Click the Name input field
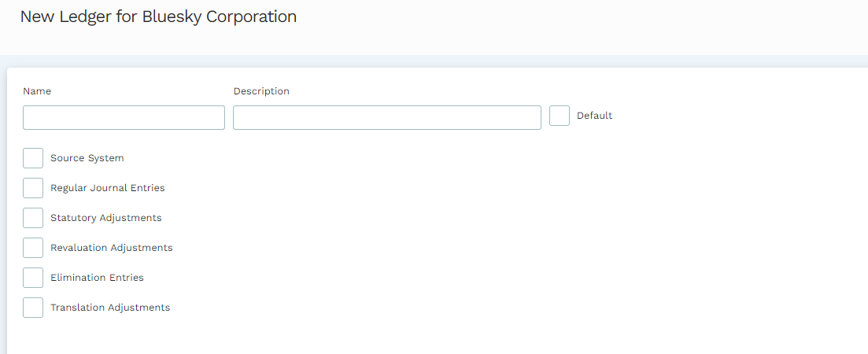The image size is (868, 354). [124, 117]
